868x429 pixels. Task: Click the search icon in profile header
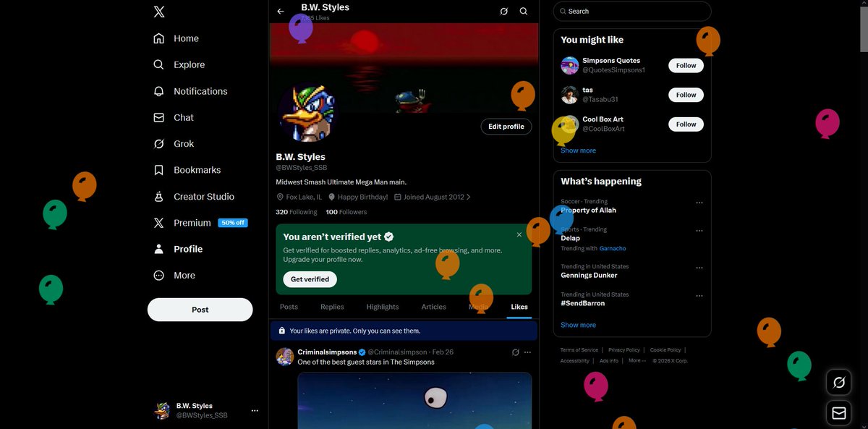pos(524,12)
